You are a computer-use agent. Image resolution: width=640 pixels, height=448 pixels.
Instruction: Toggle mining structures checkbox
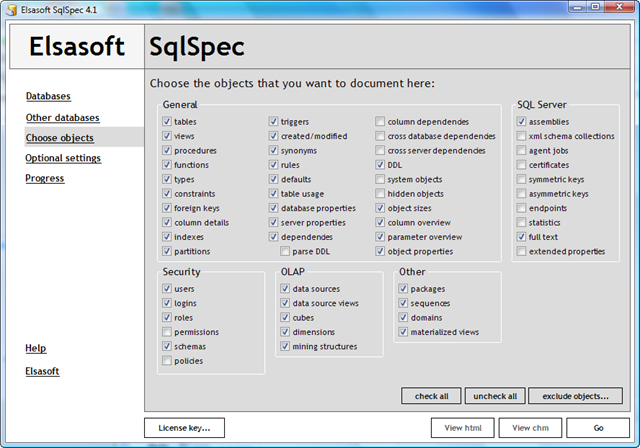click(285, 346)
